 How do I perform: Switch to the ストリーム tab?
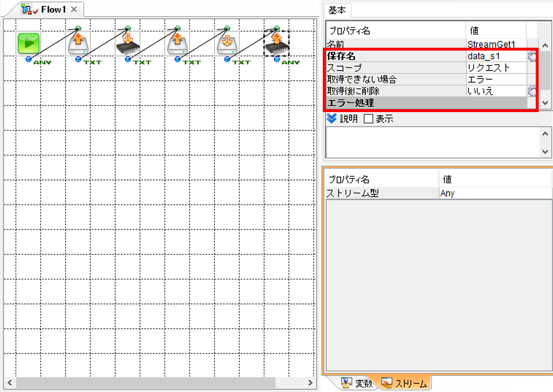pos(404,383)
